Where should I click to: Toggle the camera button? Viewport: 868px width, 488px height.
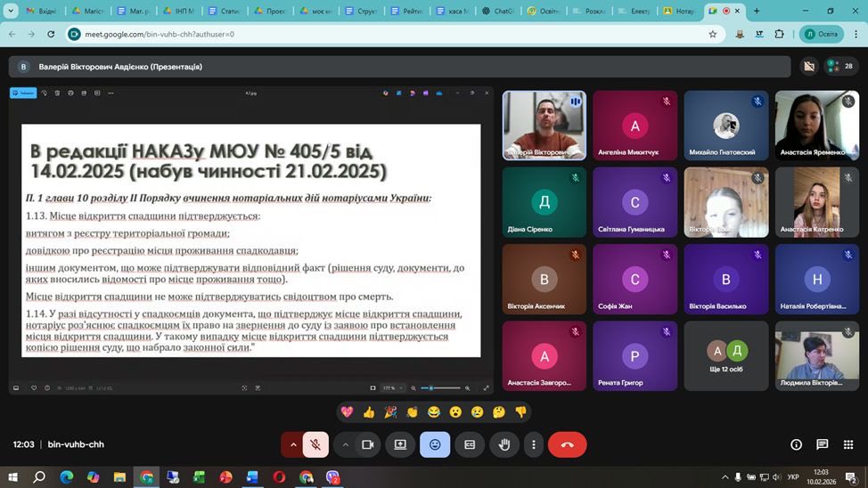367,444
